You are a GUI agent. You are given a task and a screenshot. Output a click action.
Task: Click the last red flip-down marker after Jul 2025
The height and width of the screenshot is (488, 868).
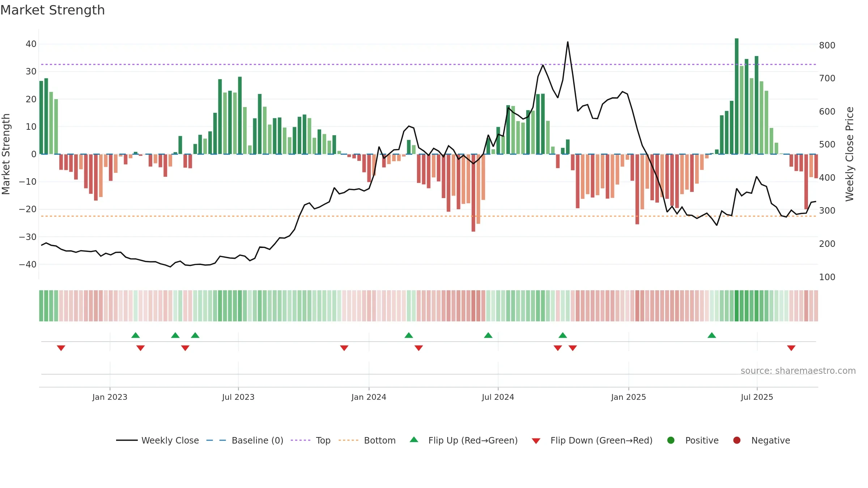point(791,348)
